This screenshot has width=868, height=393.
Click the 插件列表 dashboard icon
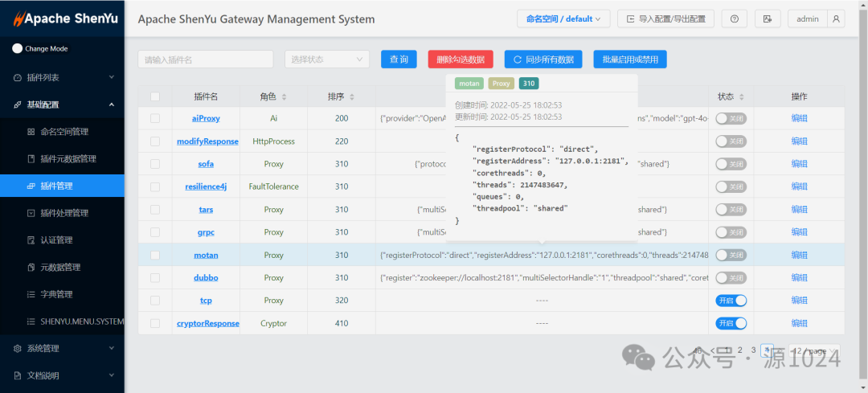(17, 77)
